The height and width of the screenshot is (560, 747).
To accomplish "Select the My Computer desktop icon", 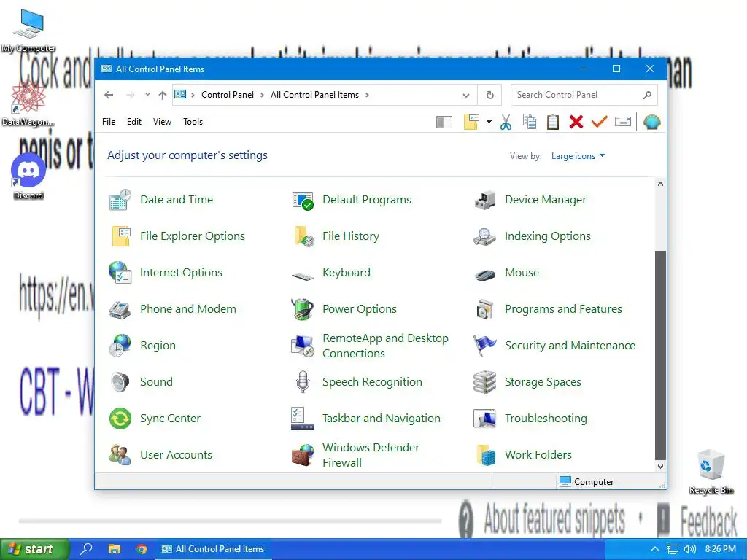I will [28, 31].
